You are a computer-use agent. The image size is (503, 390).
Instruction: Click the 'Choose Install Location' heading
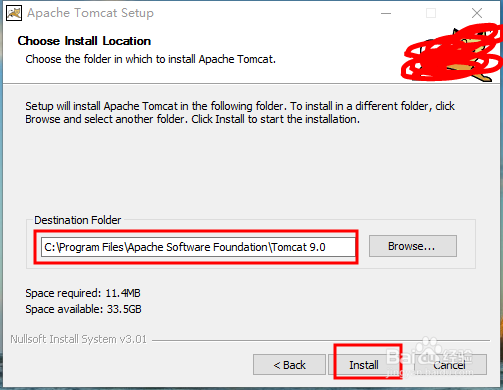click(x=84, y=41)
